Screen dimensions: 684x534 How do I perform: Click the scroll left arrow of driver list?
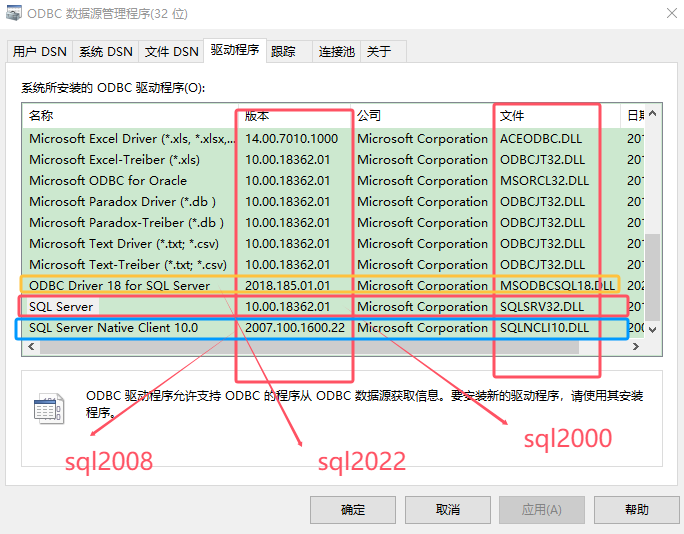[x=31, y=346]
